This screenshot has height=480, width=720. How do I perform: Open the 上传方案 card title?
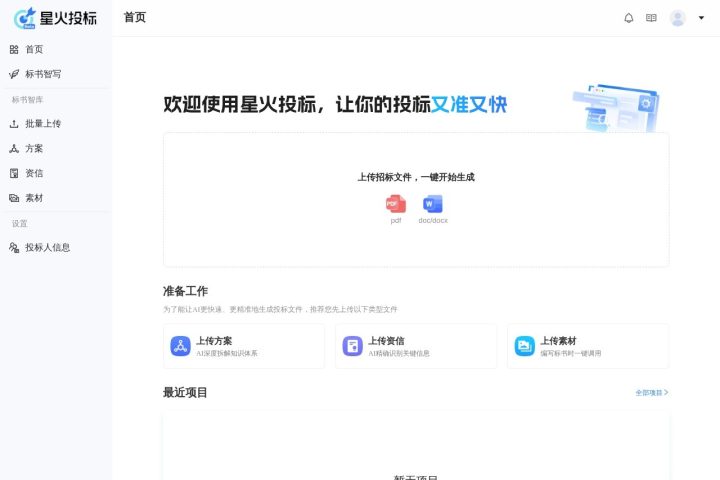[214, 341]
